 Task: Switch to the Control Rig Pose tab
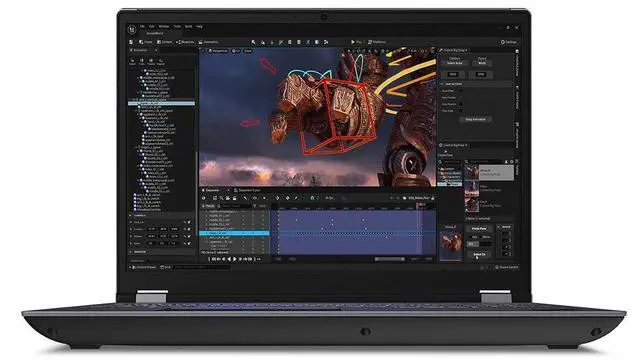454,145
